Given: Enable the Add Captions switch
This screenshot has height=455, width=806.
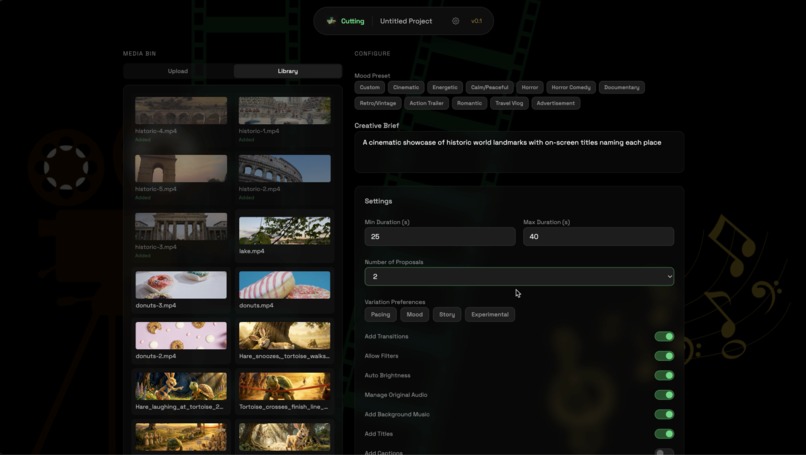Looking at the screenshot, I should pos(664,452).
